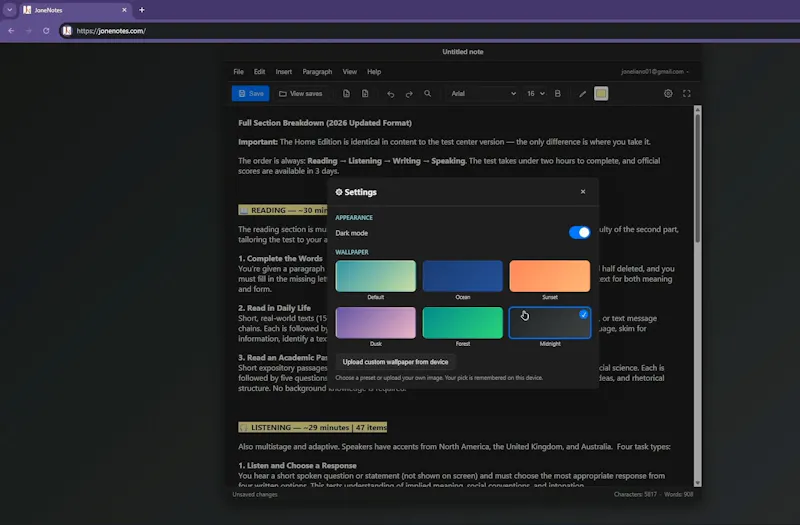Screen dimensions: 800x525
Task: Go back in the browser
Action: point(11,31)
